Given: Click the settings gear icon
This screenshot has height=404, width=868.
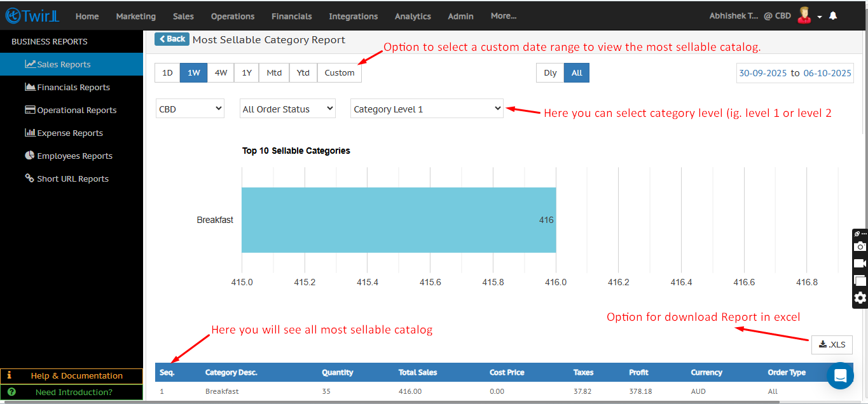Looking at the screenshot, I should 860,297.
